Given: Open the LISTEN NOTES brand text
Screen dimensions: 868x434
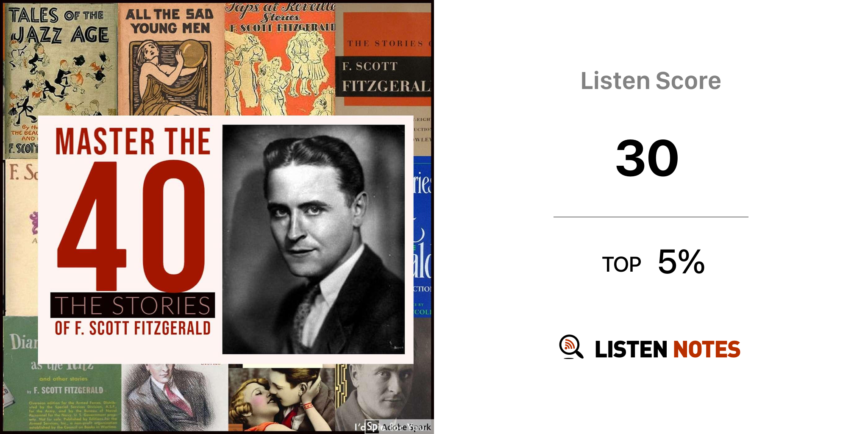Looking at the screenshot, I should pyautogui.click(x=668, y=349).
